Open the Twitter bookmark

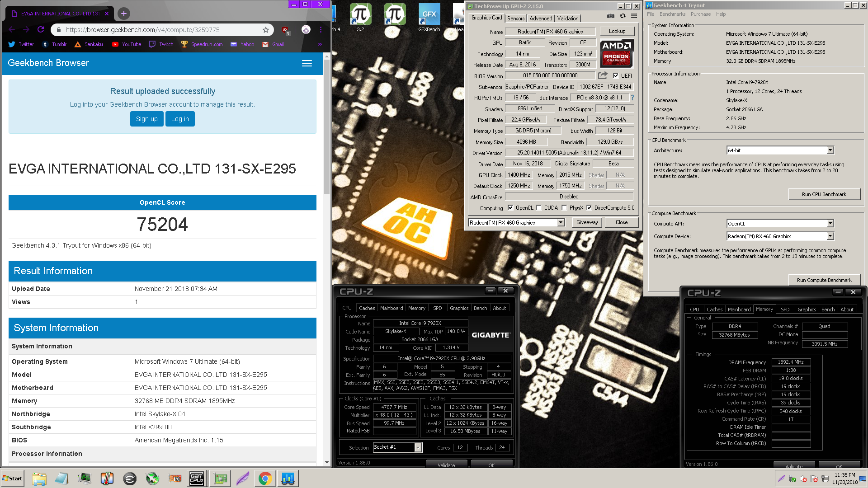[x=21, y=44]
